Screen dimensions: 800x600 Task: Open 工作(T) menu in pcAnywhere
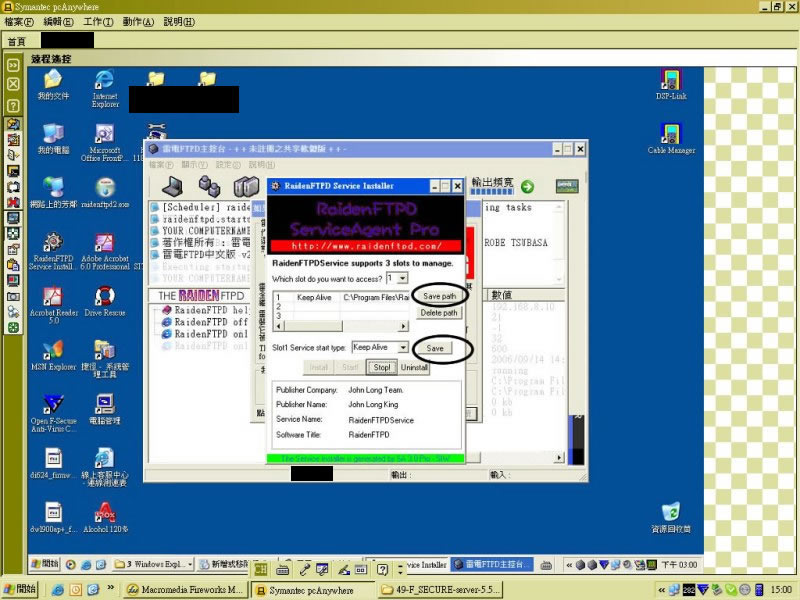[98, 21]
